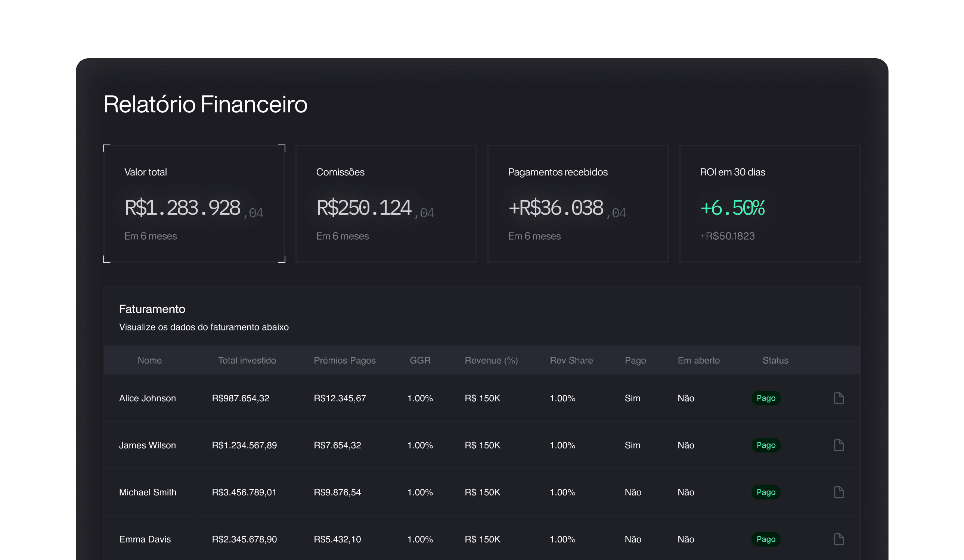The width and height of the screenshot is (964, 560).
Task: Select the Valor total card
Action: (x=194, y=203)
